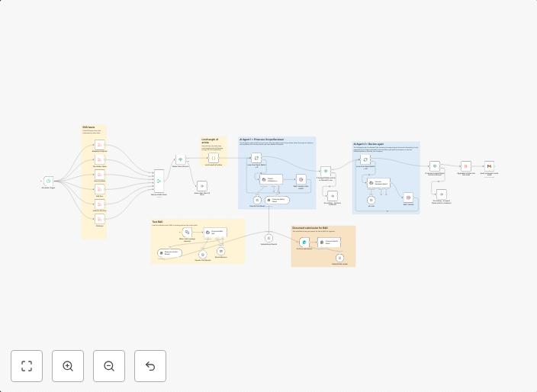Click the AI Agent 1 sticky note heading
The height and width of the screenshot is (392, 537).
click(x=262, y=140)
